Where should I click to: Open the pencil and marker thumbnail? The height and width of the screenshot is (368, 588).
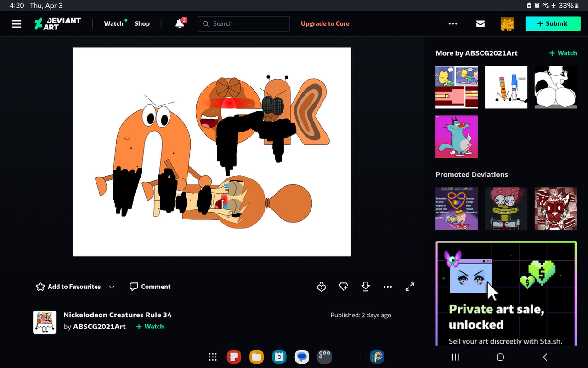[506, 87]
